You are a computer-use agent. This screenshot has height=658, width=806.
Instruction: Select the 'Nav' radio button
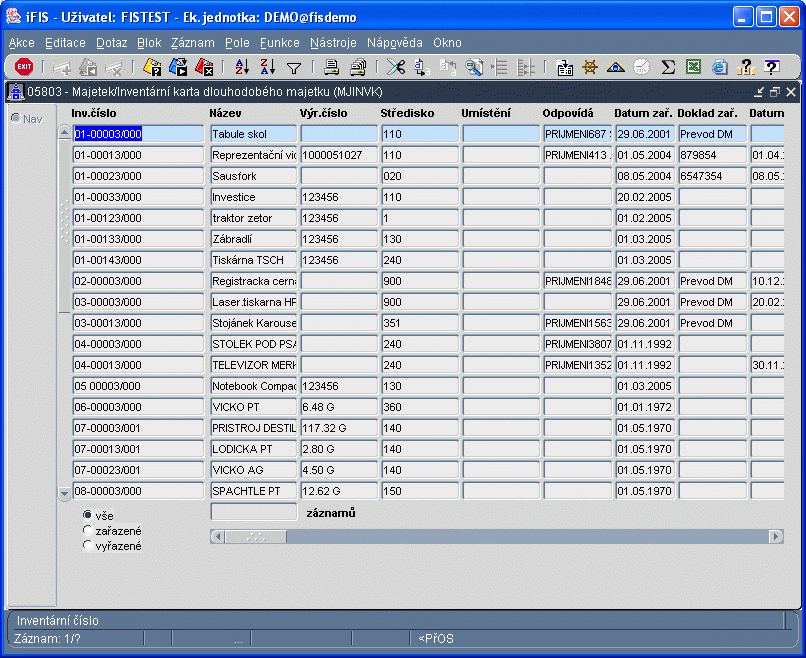(16, 118)
